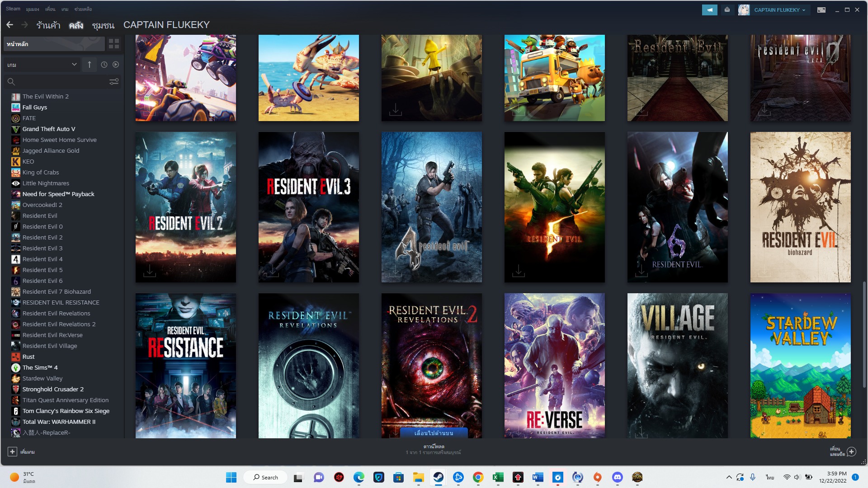
Task: Open advanced filter settings icon
Action: (x=114, y=81)
